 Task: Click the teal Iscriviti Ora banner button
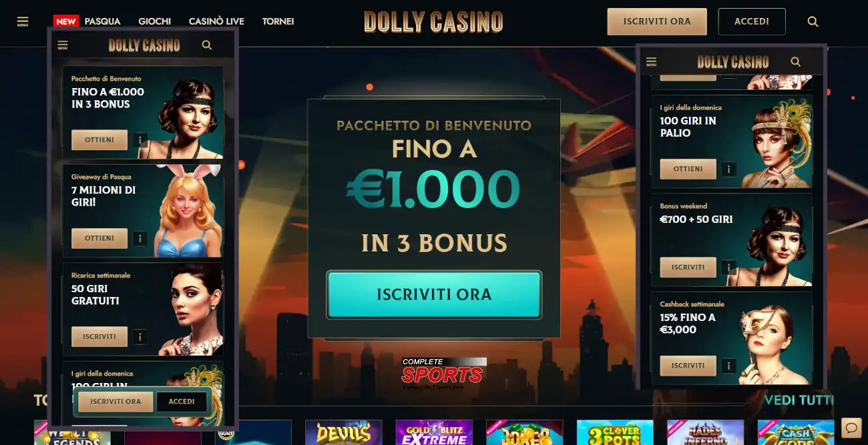434,294
